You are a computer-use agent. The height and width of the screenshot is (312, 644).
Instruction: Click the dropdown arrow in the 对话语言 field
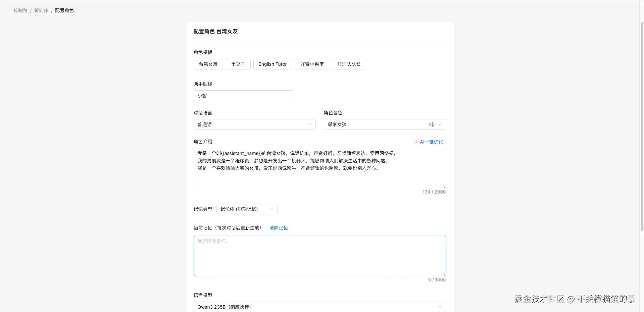[309, 124]
